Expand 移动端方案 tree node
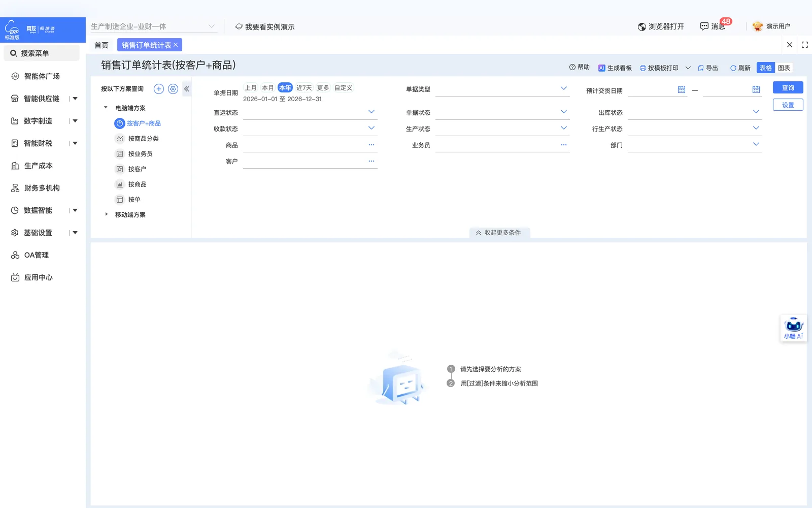Image resolution: width=812 pixels, height=508 pixels. pos(106,214)
